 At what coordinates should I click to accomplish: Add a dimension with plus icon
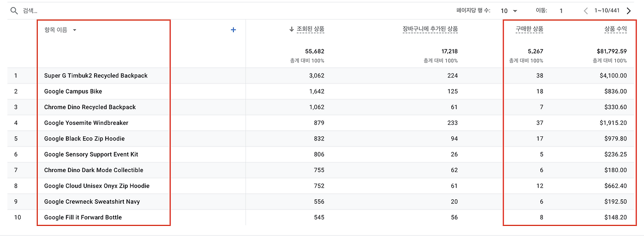coord(233,30)
